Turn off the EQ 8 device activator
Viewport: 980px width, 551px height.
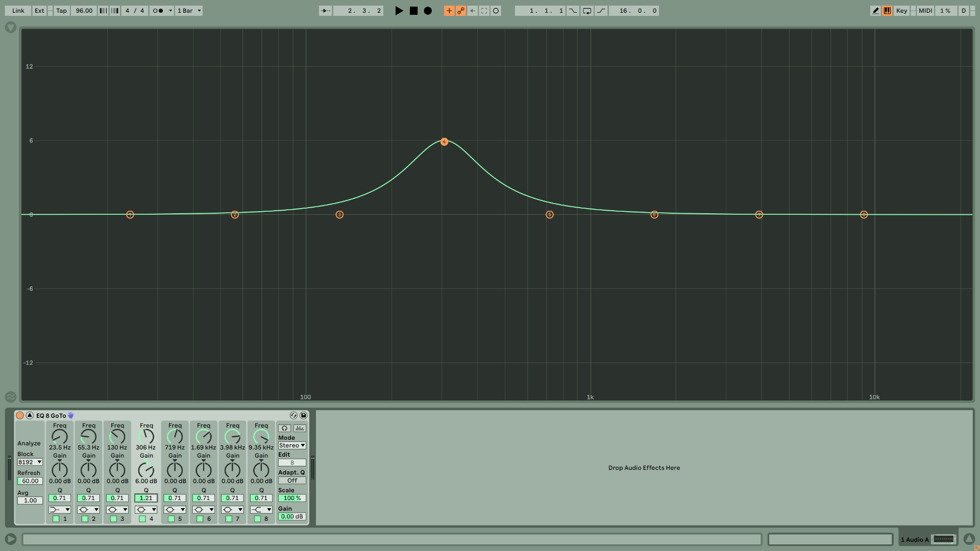(x=20, y=416)
